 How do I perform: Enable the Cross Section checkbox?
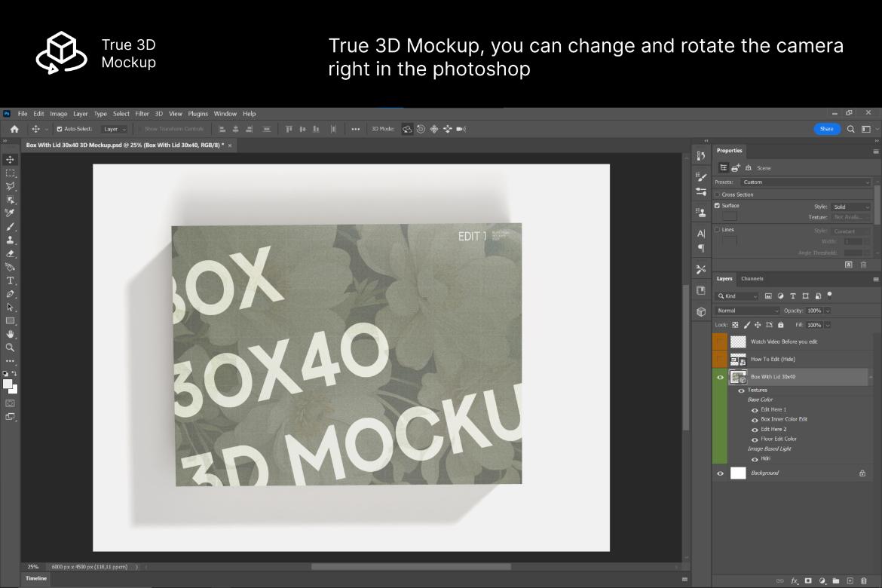click(x=717, y=194)
